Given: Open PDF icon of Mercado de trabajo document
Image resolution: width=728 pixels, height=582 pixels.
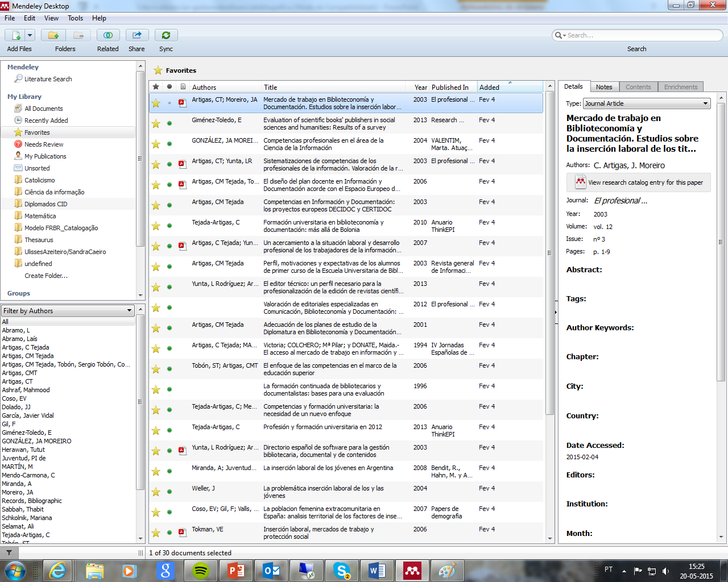Looking at the screenshot, I should (183, 103).
